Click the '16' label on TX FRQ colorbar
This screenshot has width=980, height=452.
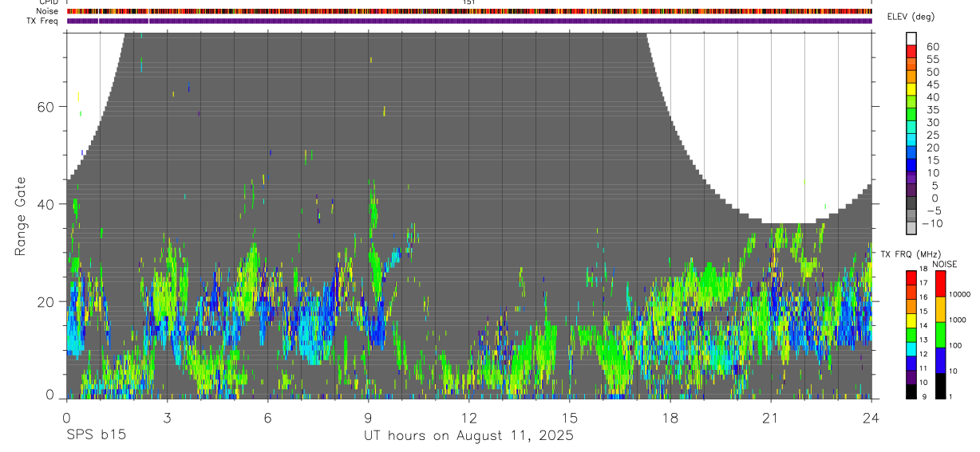point(923,297)
